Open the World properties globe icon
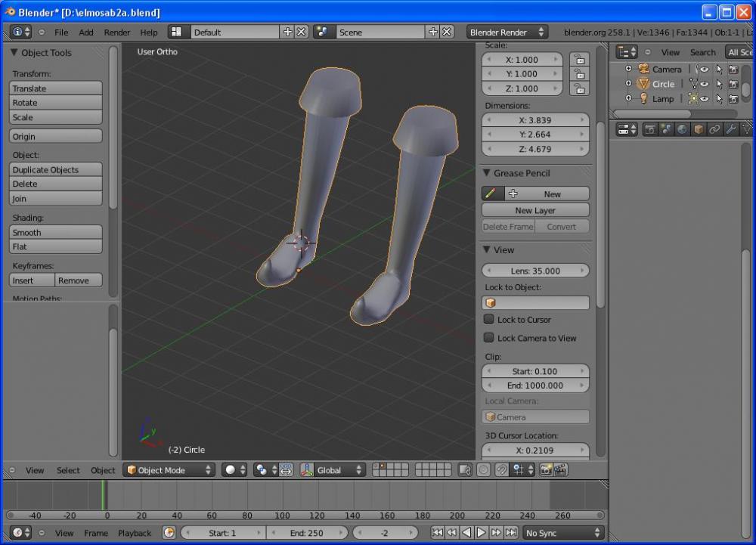This screenshot has height=545, width=756. click(683, 129)
